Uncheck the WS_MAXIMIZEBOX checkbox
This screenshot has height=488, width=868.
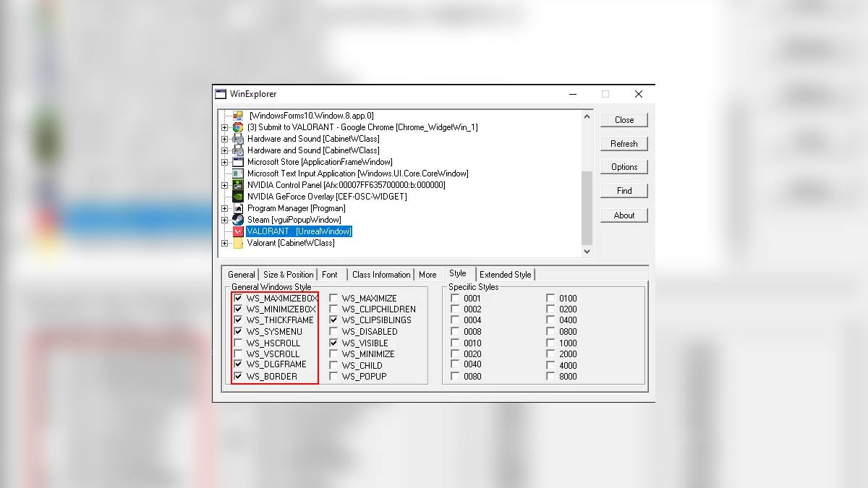point(238,298)
